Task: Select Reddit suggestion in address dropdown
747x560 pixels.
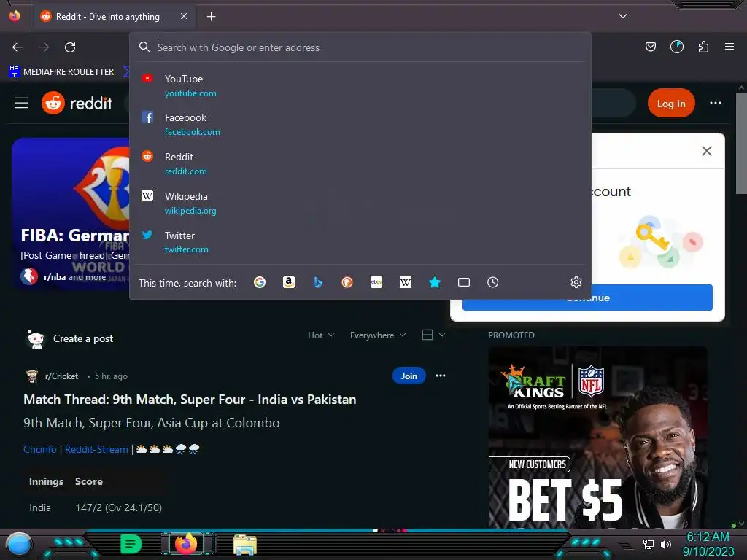Action: pos(360,164)
